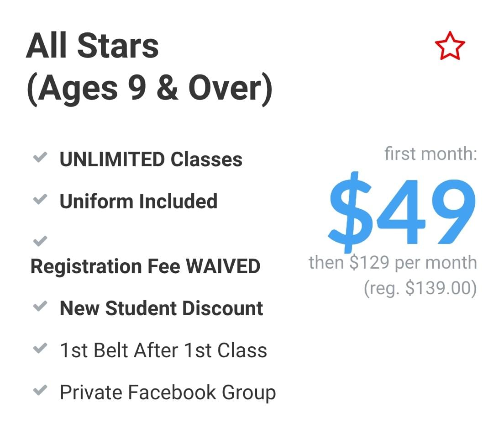This screenshot has width=504, height=445.
Task: Click checkmark beside Private Facebook Group
Action: coord(40,390)
